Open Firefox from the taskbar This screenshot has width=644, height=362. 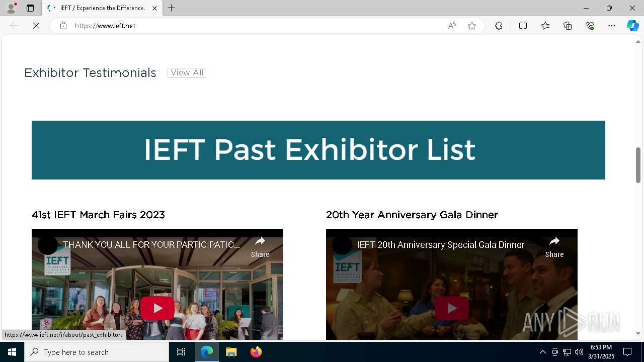(x=256, y=352)
